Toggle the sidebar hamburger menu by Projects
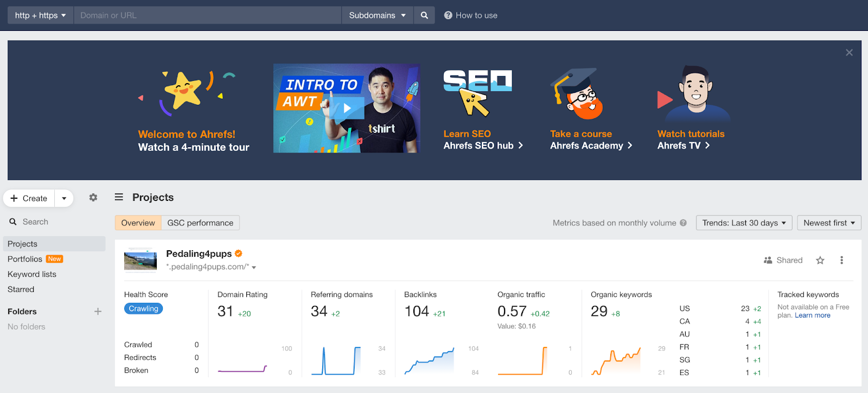Viewport: 868px width, 393px height. click(x=119, y=197)
